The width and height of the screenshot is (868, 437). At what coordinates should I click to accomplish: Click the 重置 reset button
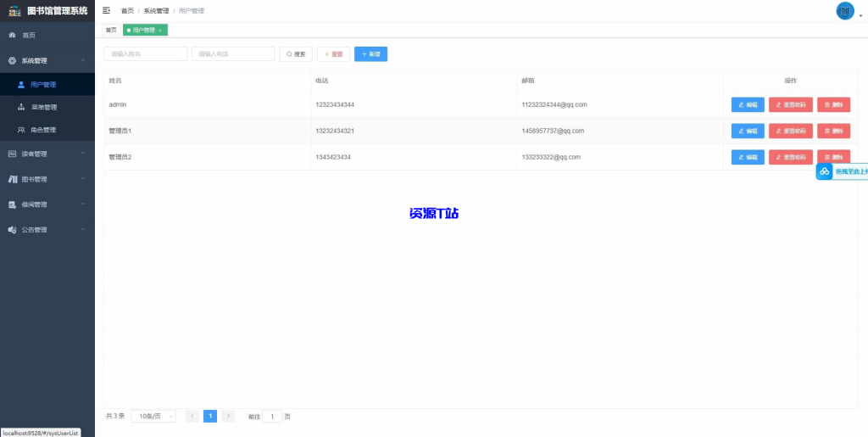[x=333, y=53]
